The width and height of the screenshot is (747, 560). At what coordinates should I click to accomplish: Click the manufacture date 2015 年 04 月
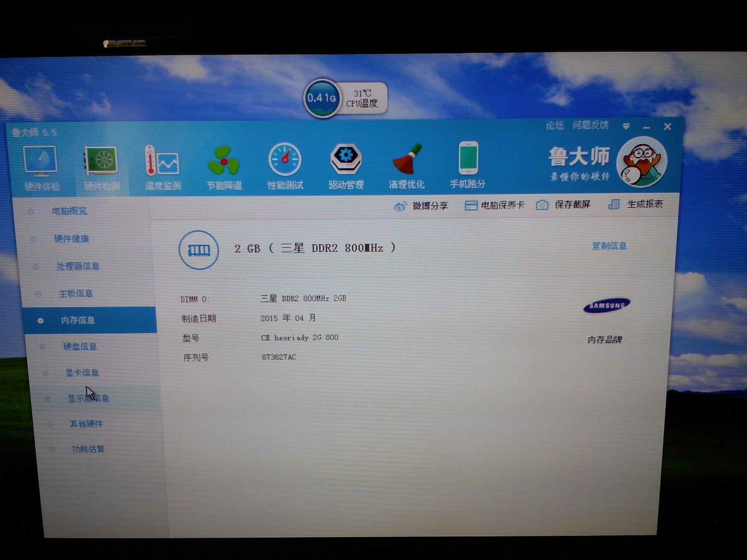(x=288, y=318)
